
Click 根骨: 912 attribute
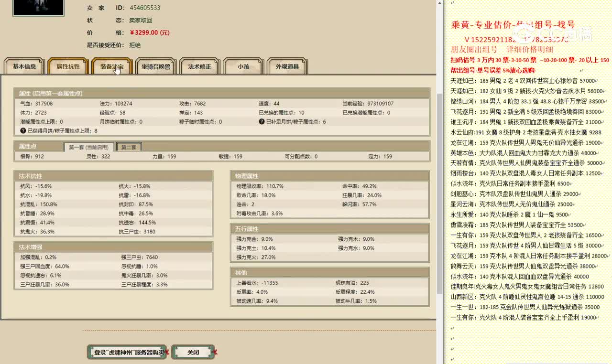32,156
